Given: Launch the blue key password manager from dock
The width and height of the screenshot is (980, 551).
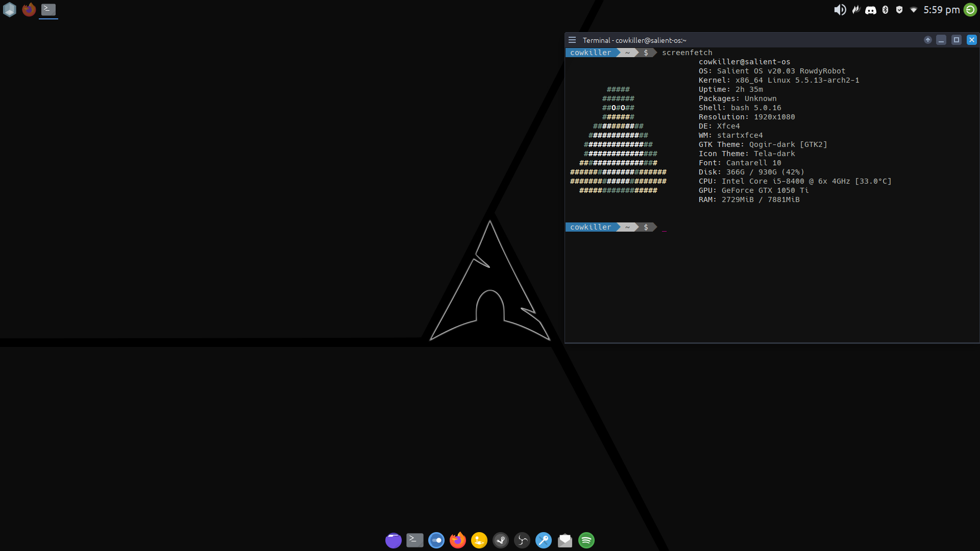Looking at the screenshot, I should (x=544, y=540).
